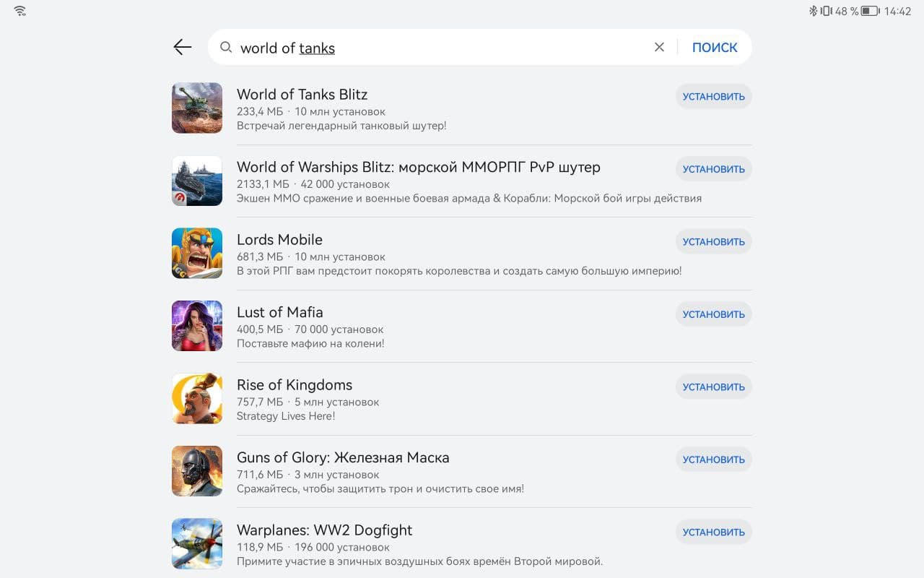Viewport: 924px width, 578px height.
Task: Tap the Lust of Mafia icon
Action: 197,326
